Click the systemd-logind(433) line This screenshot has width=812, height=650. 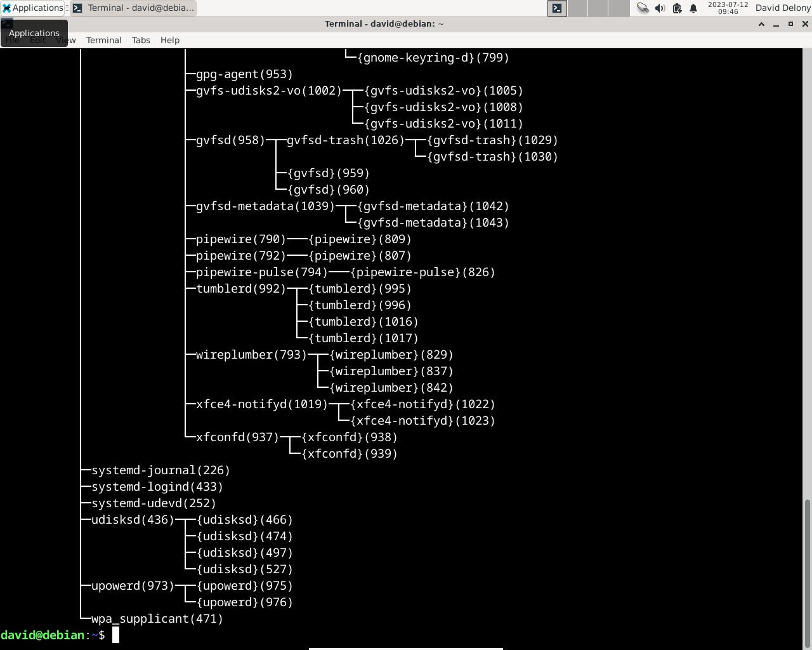[157, 487]
